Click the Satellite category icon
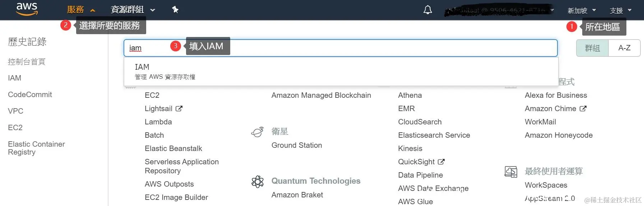Screen dimensions: 644x206 258,132
